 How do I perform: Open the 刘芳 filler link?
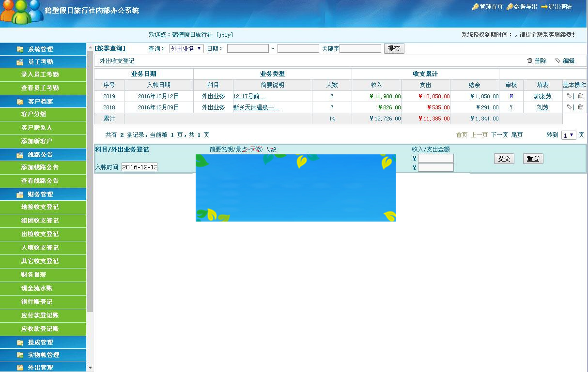coord(542,107)
